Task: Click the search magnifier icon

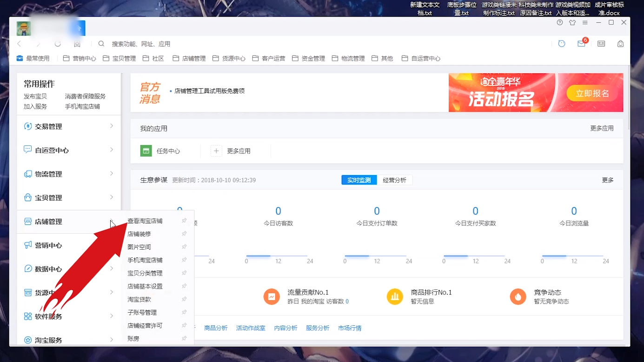Action: click(x=101, y=44)
